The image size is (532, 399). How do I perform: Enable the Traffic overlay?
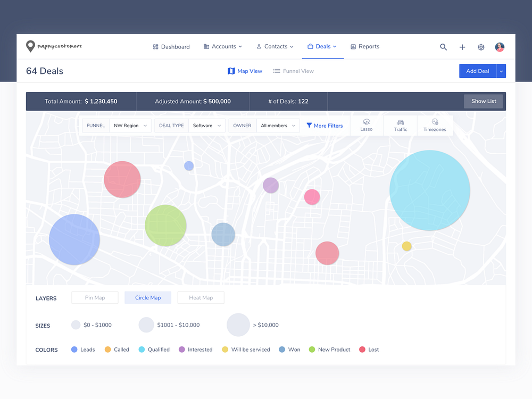click(x=400, y=125)
